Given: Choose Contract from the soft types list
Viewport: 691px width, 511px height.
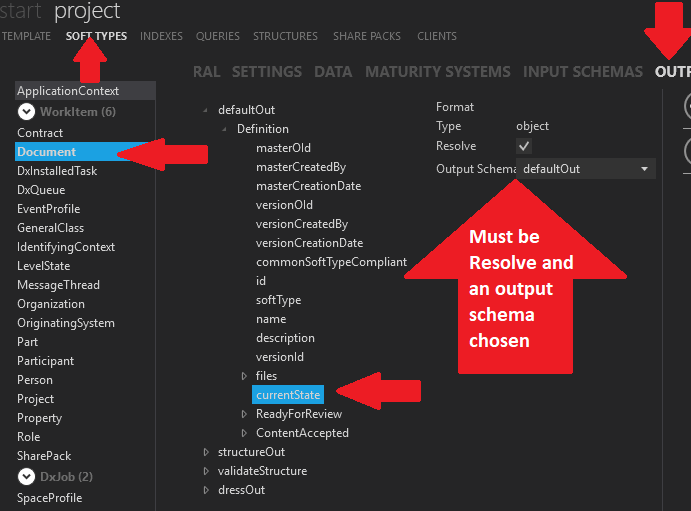Looking at the screenshot, I should click(40, 133).
